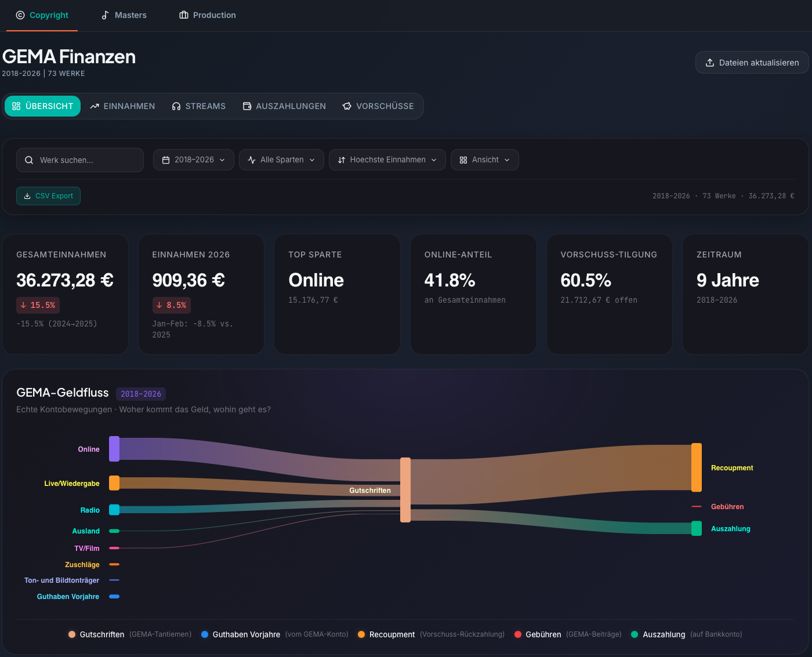This screenshot has height=657, width=812.
Task: Select the upward trend icon beside EINNAHMEN
Action: (x=94, y=106)
